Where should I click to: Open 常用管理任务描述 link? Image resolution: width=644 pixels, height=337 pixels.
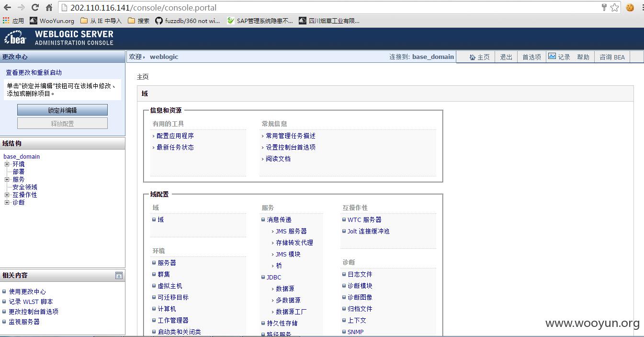(291, 136)
